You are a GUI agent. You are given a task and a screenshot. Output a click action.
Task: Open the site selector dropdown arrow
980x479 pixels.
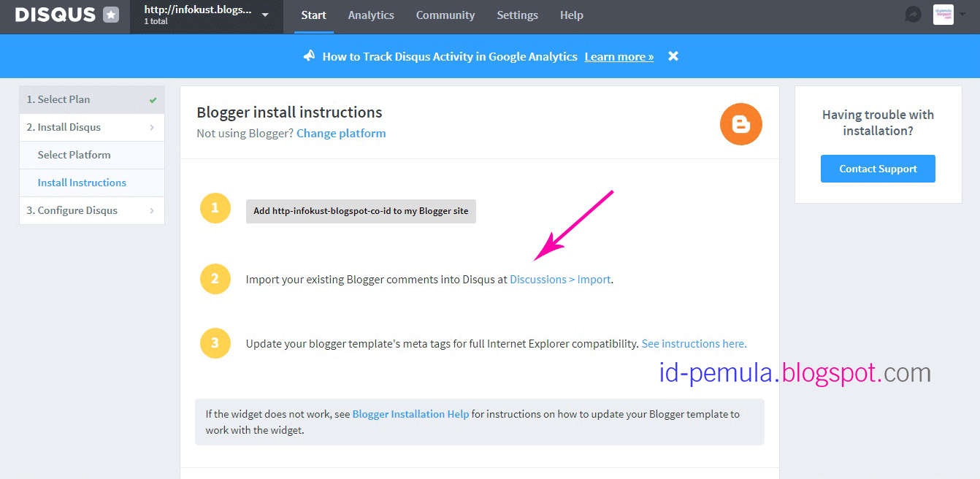point(265,15)
